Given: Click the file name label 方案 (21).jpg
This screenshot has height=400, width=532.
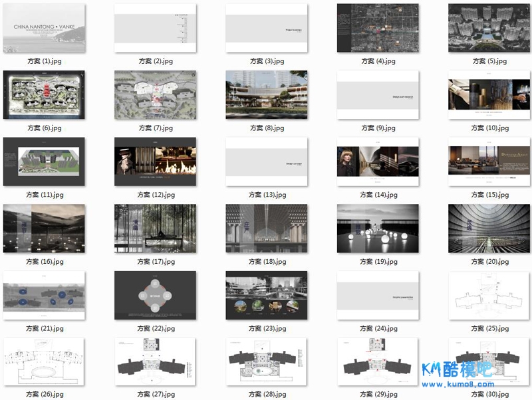Looking at the screenshot, I should (45, 328).
